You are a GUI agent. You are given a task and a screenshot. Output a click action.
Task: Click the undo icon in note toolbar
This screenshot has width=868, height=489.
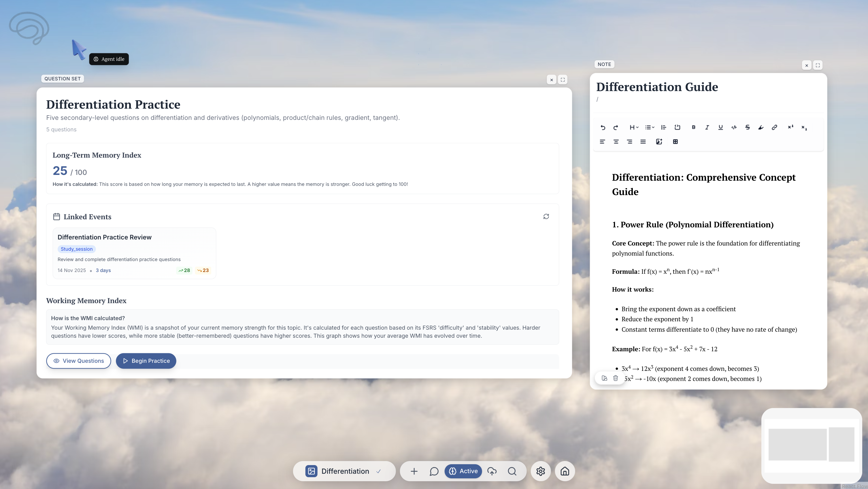(603, 127)
